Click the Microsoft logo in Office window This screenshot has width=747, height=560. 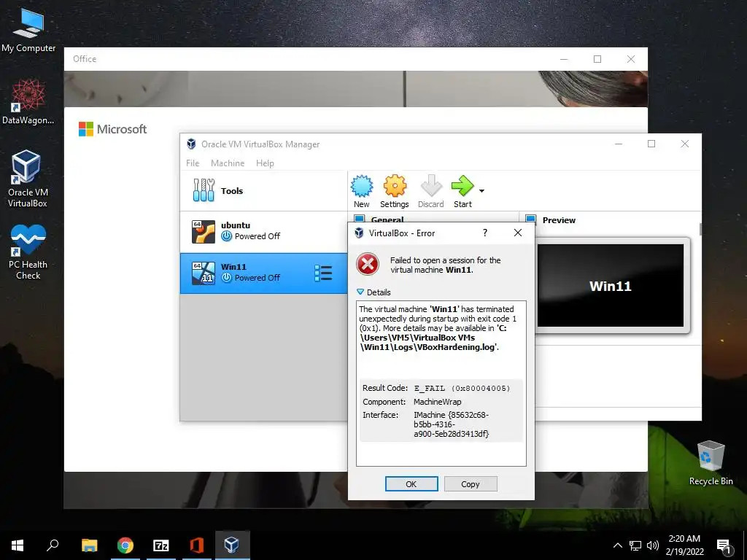(113, 129)
